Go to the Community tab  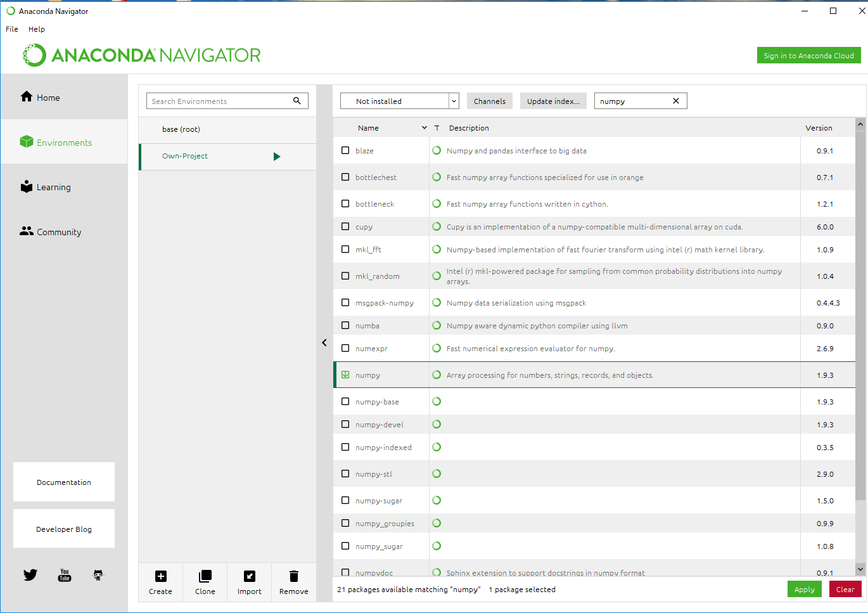click(x=64, y=232)
